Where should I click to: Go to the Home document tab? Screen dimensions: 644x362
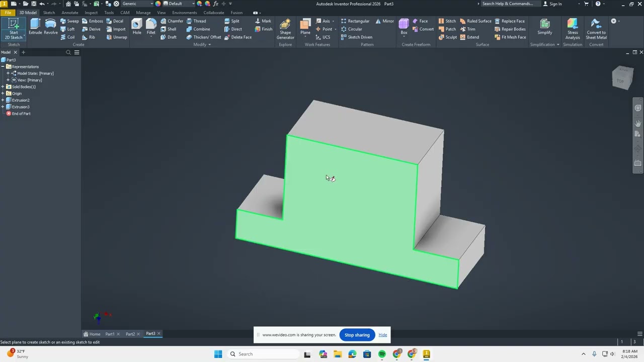point(92,334)
